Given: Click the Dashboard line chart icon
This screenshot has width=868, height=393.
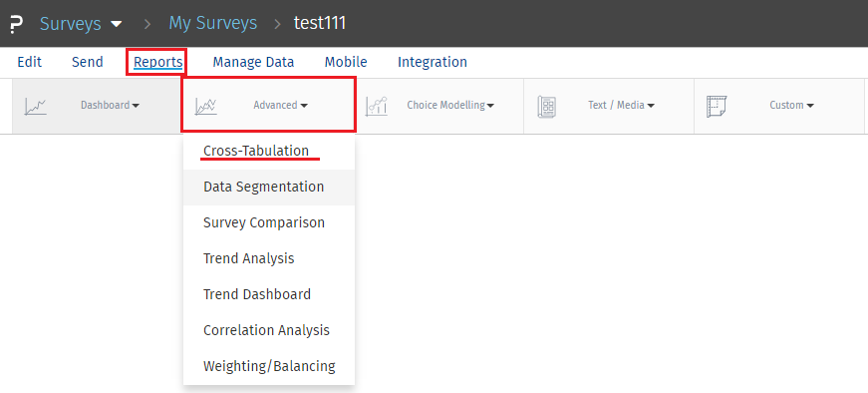Looking at the screenshot, I should [36, 106].
